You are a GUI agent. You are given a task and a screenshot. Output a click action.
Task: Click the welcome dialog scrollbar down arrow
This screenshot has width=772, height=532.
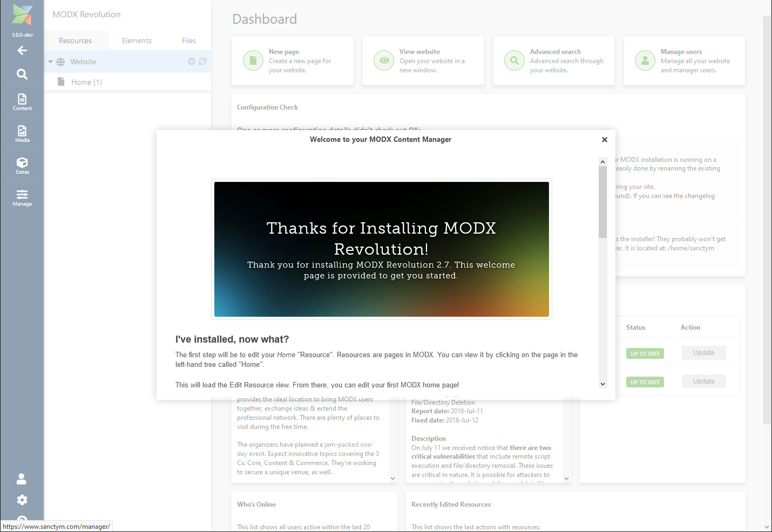(x=602, y=384)
